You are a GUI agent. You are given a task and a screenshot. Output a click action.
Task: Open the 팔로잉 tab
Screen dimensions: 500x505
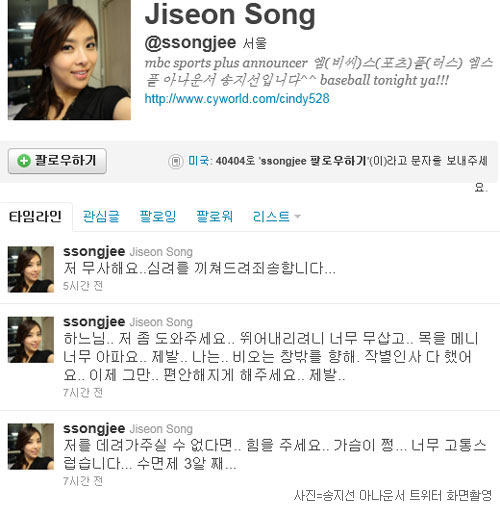(158, 217)
